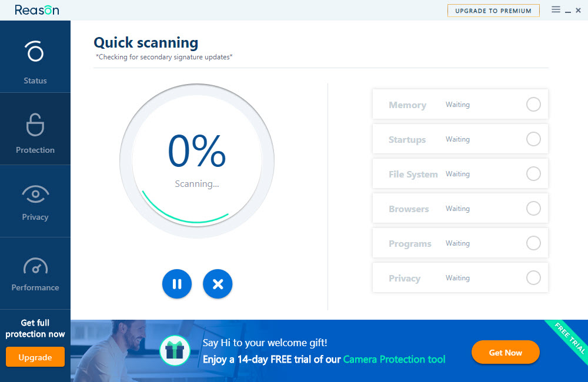Viewport: 588px width, 382px height.
Task: Open the Protection padlock section
Action: 35,129
